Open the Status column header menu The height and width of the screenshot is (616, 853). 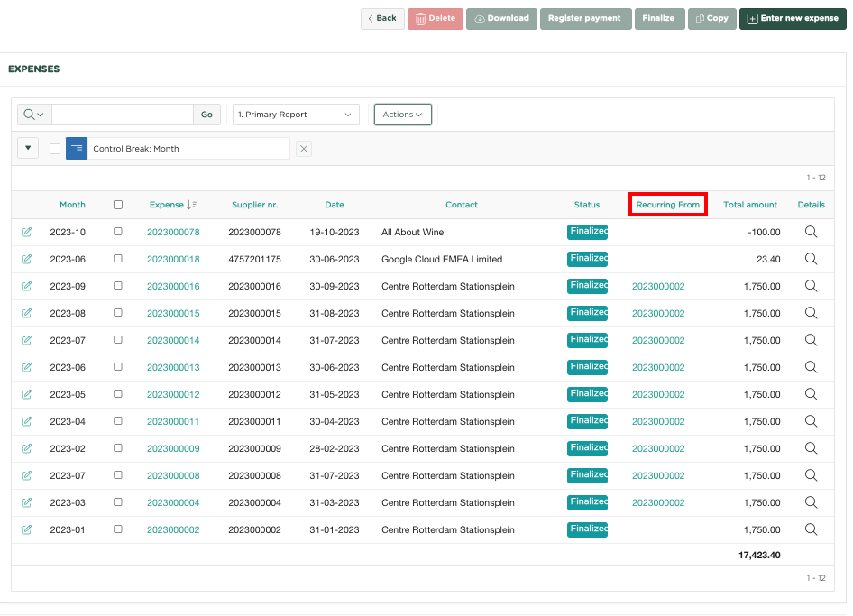click(x=587, y=205)
